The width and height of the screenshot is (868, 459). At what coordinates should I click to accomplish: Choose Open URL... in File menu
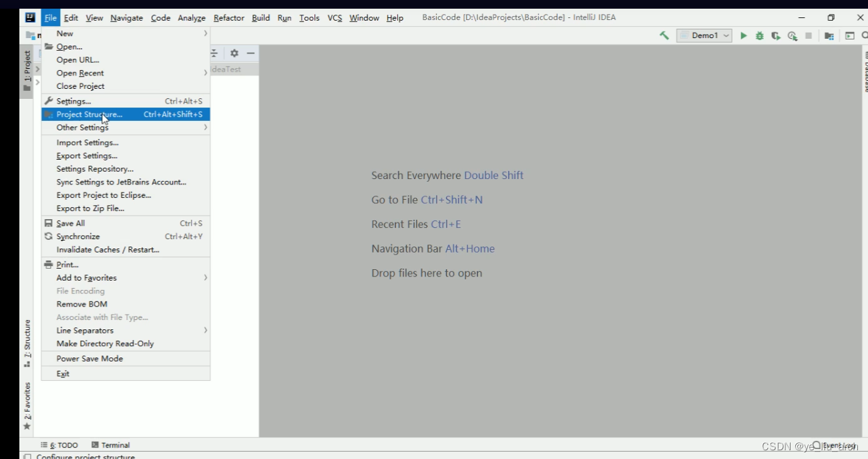click(126, 60)
